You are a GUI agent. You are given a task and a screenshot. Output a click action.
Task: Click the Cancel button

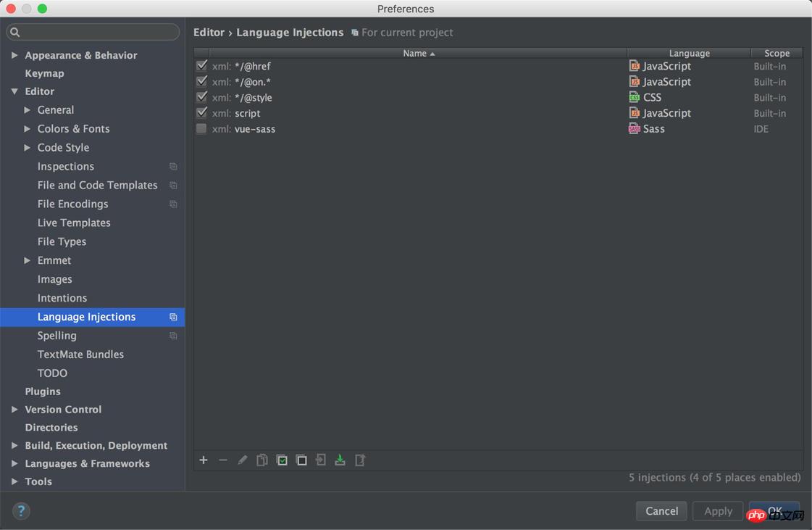661,511
